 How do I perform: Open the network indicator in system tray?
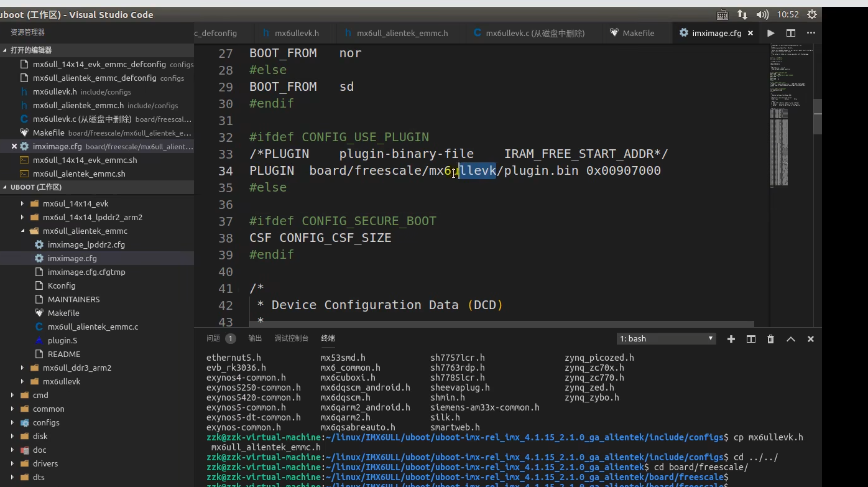coord(742,14)
